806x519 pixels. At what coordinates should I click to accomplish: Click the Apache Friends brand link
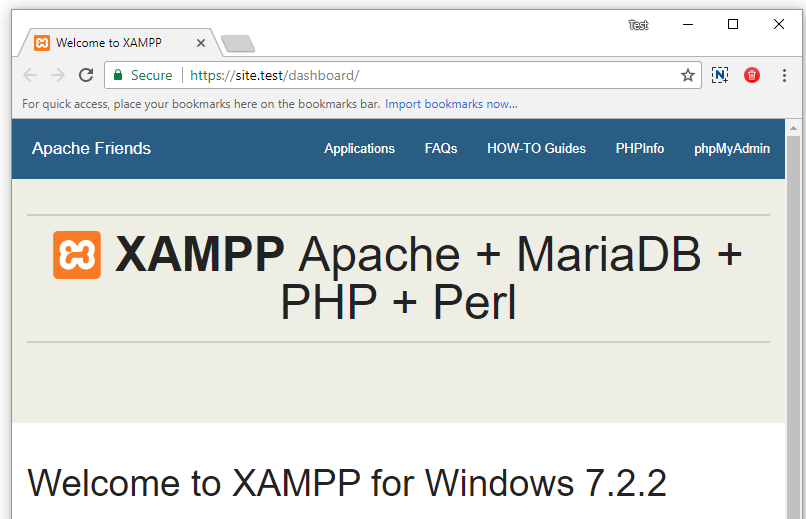(91, 148)
